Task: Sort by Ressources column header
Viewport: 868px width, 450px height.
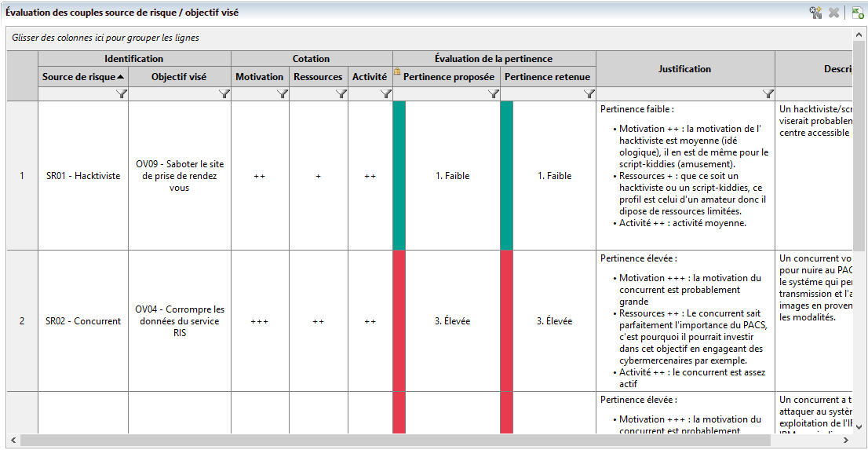Action: point(319,77)
